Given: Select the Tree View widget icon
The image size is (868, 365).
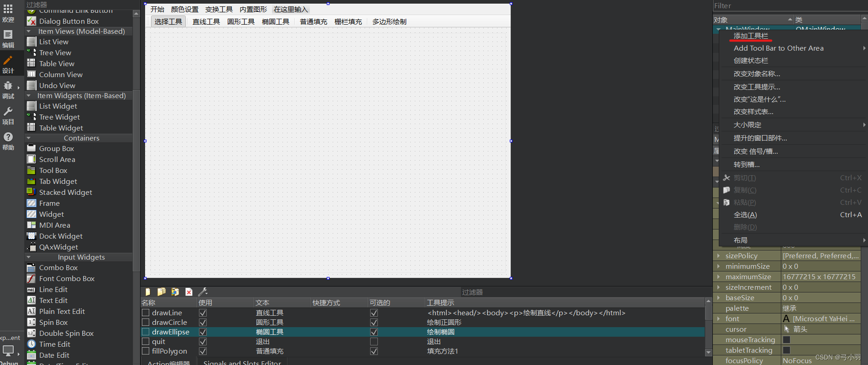Looking at the screenshot, I should tap(31, 52).
